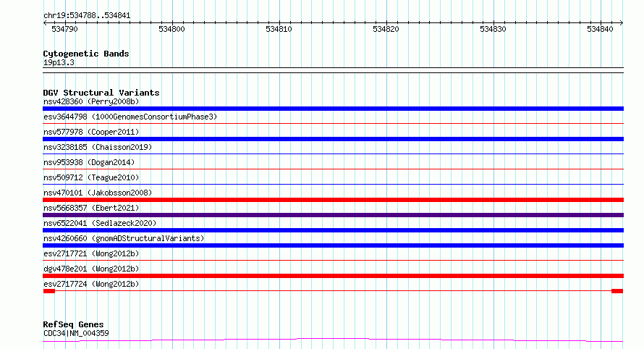The image size is (644, 349).
Task: Click the chr19:534788..534841 position label
Action: click(x=87, y=15)
